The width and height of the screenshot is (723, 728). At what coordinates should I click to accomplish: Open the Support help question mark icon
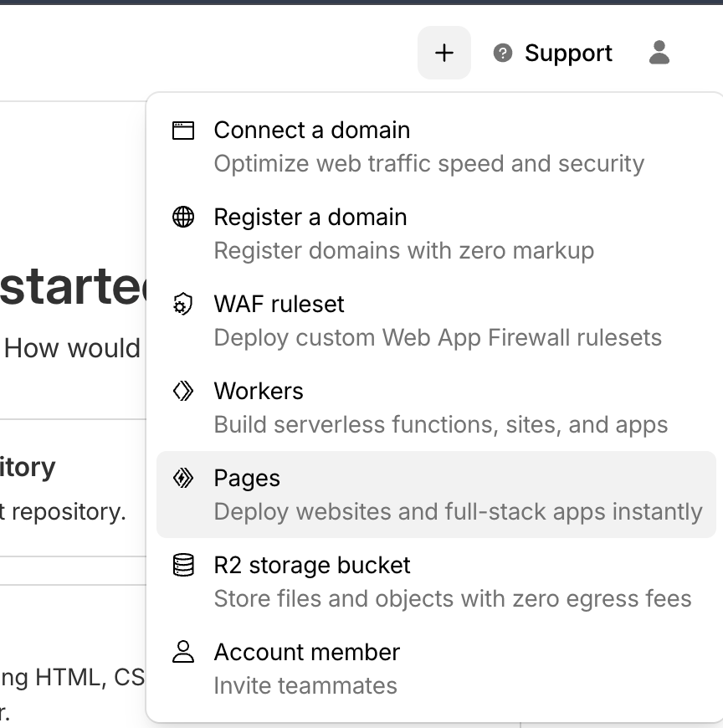[x=501, y=54]
